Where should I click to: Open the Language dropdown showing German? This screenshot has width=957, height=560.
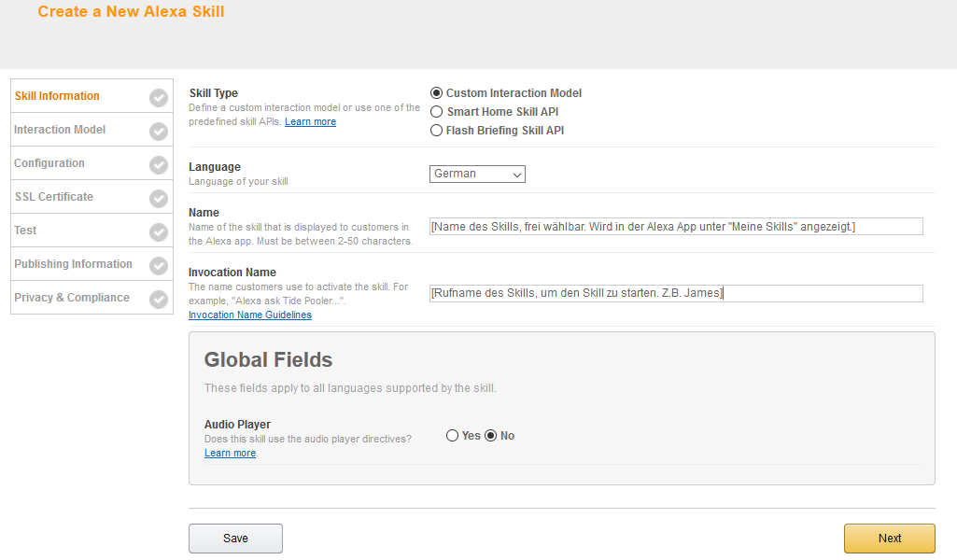[477, 174]
